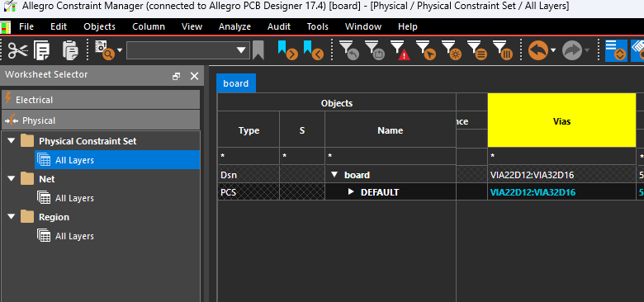
Task: Click the filter with sun gear icon
Action: (x=452, y=50)
